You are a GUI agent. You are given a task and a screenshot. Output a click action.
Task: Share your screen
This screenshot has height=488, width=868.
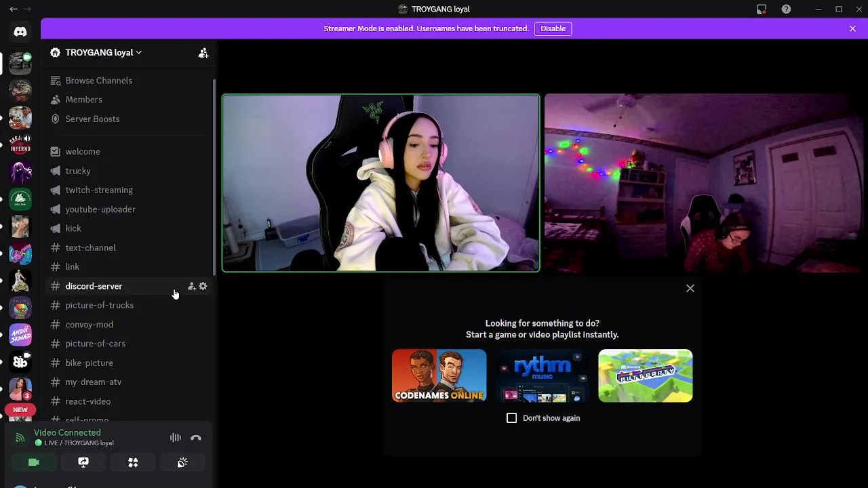(83, 462)
